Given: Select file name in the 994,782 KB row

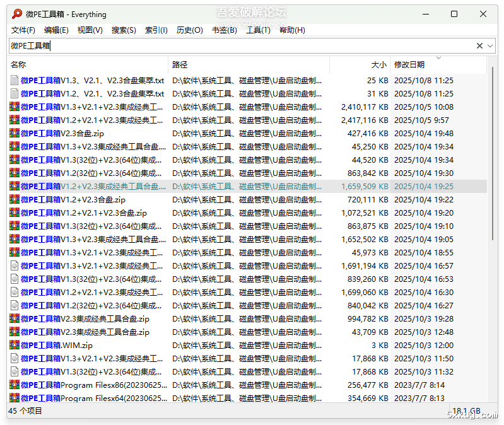Looking at the screenshot, I should coord(85,318).
